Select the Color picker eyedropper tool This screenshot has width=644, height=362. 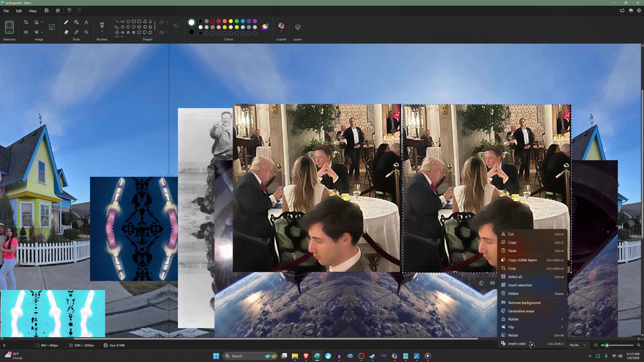76,32
